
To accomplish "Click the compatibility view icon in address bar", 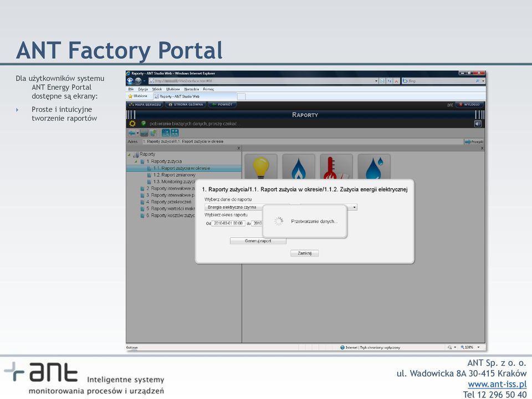I will point(383,81).
